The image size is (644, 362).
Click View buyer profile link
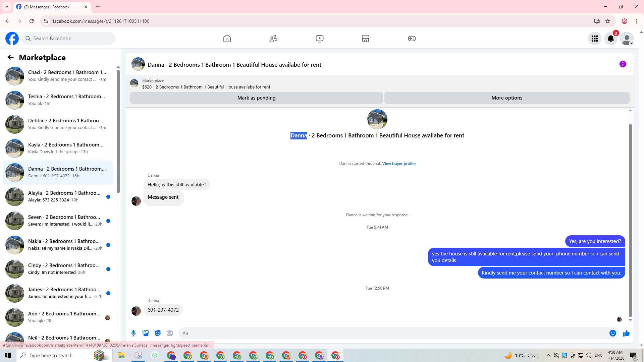(399, 164)
